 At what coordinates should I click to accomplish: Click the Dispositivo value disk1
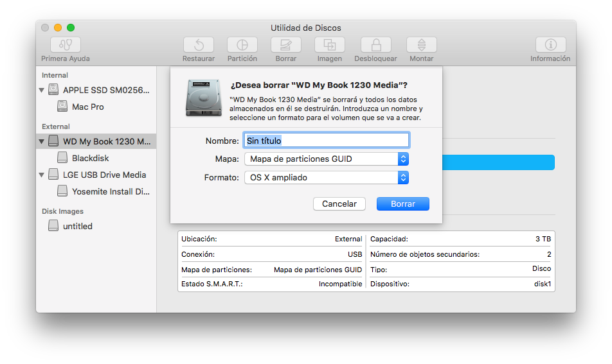[543, 284]
